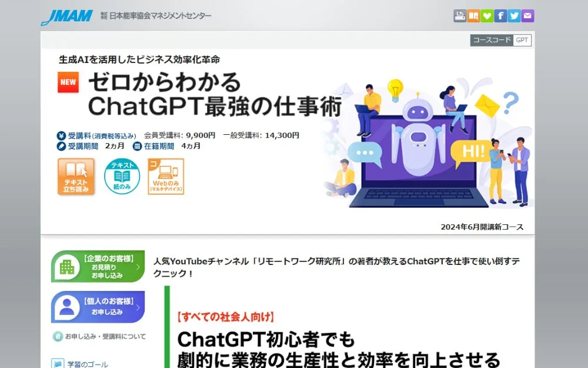Click the 2024年6月開講新コース text
The height and width of the screenshot is (368, 588).
click(482, 227)
